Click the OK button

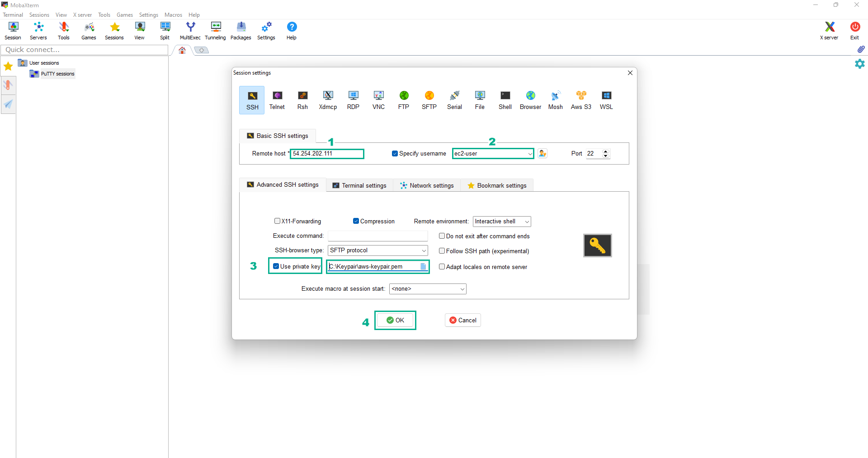[395, 321]
